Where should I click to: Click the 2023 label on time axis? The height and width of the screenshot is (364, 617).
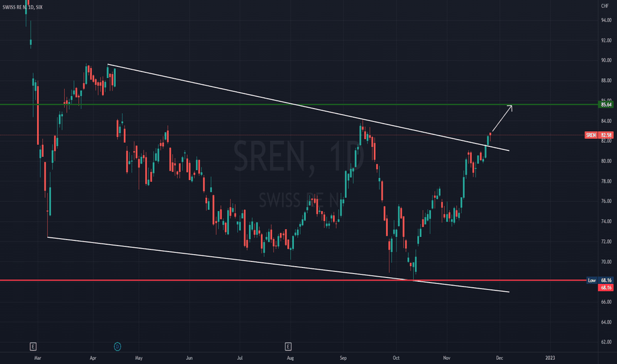point(550,358)
